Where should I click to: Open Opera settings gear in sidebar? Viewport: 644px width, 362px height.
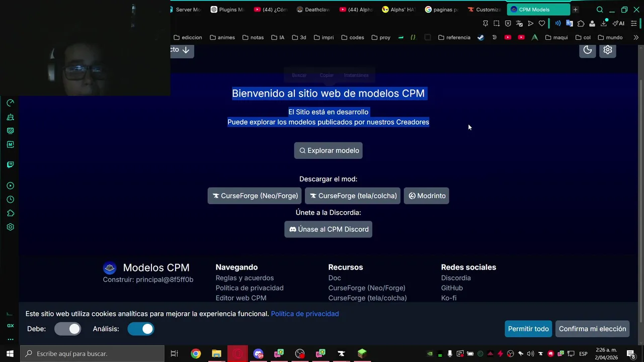pyautogui.click(x=10, y=227)
